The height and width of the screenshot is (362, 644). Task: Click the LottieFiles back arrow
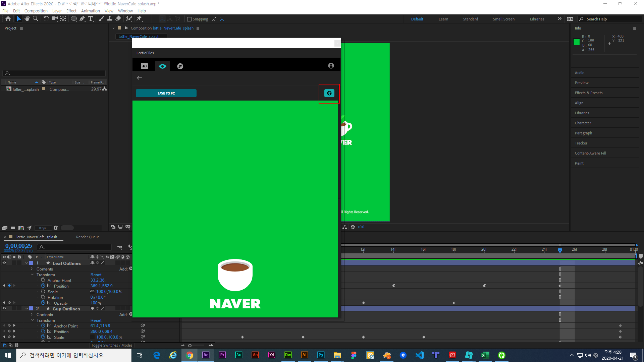(140, 78)
